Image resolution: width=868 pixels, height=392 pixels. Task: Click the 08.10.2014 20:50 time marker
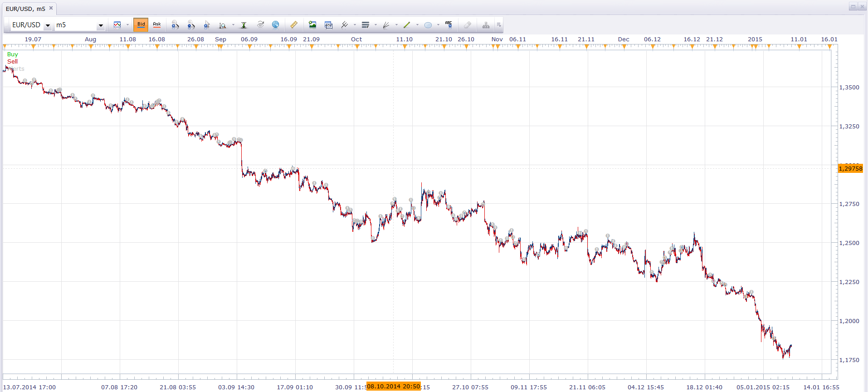point(394,387)
